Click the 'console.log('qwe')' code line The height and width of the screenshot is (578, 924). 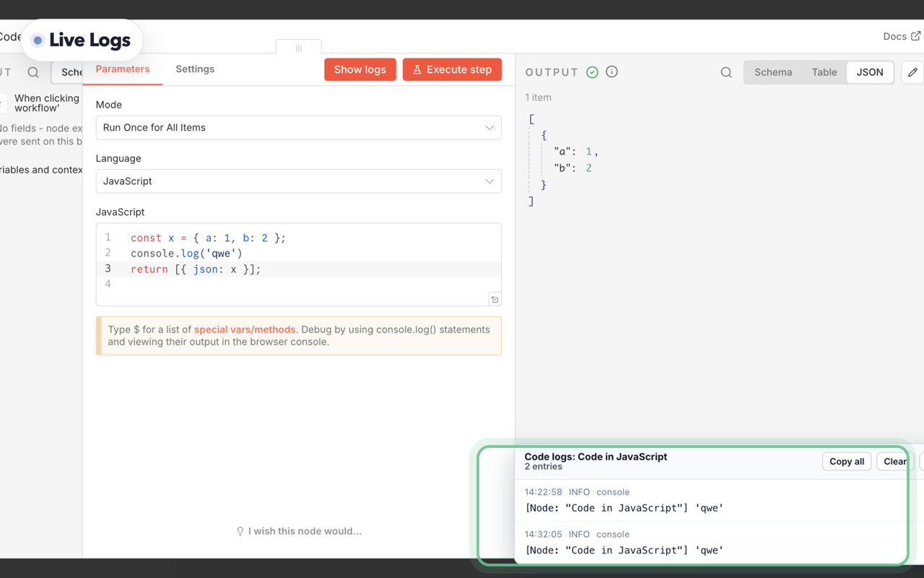(x=186, y=254)
